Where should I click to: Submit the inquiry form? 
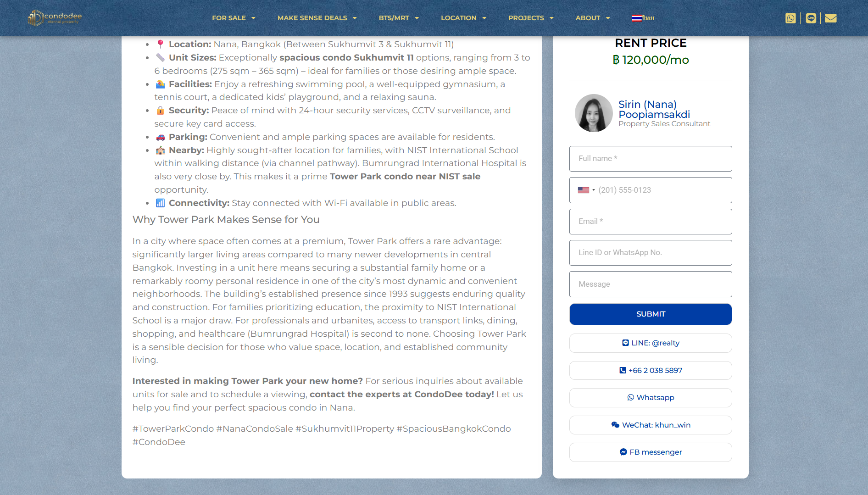(650, 314)
